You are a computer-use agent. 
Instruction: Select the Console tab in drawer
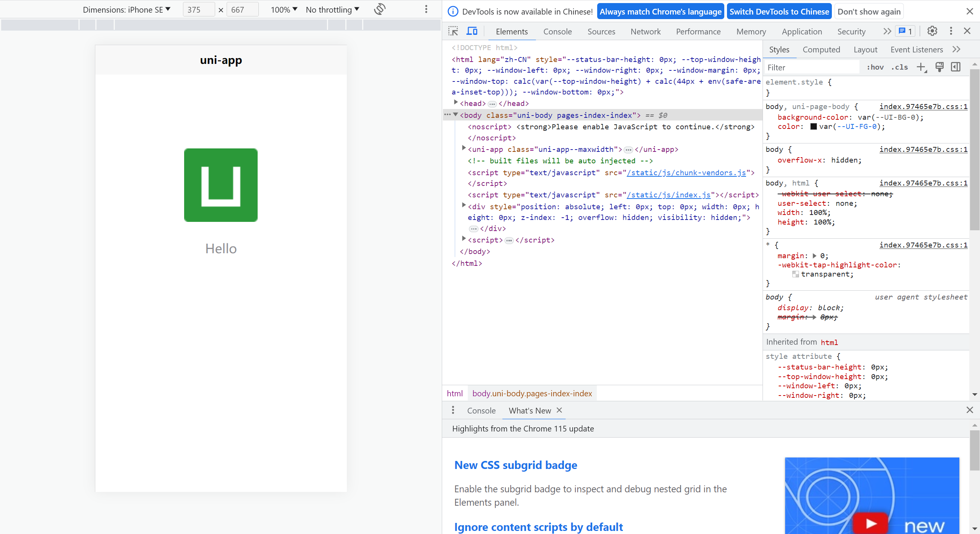(481, 410)
